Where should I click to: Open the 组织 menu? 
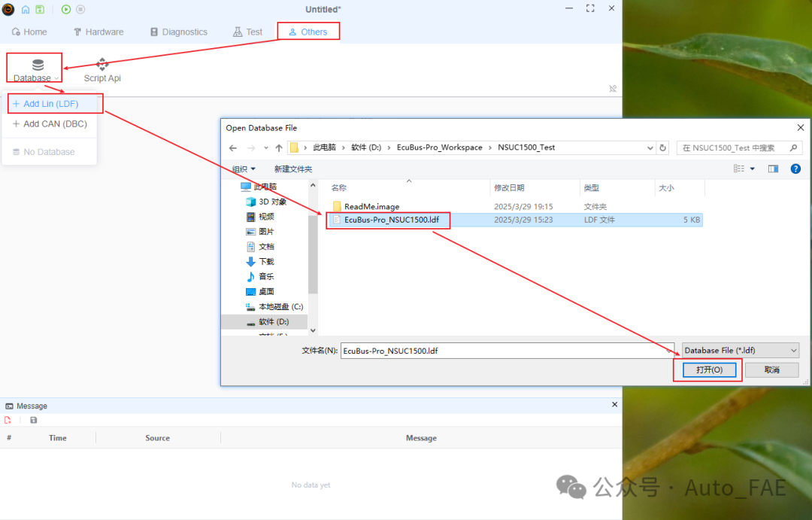pos(244,169)
